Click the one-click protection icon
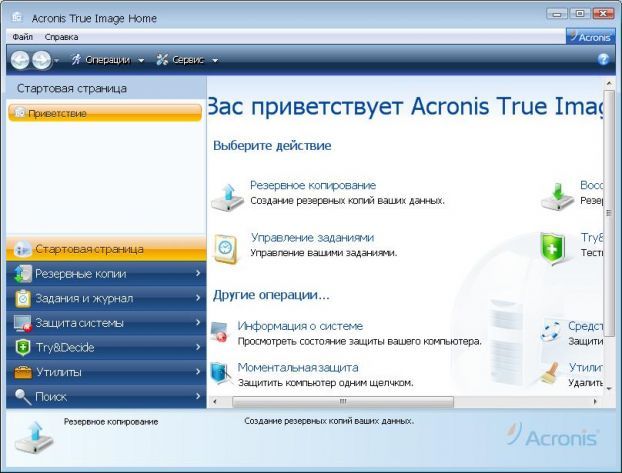Screen dimensions: 622x473 pyautogui.click(x=220, y=373)
